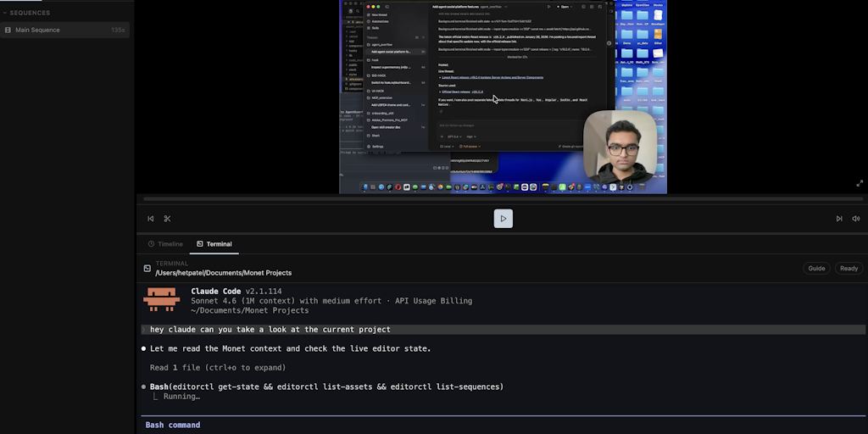Click the ~/Documents/Monet Projects line
The width and height of the screenshot is (868, 434).
[250, 310]
